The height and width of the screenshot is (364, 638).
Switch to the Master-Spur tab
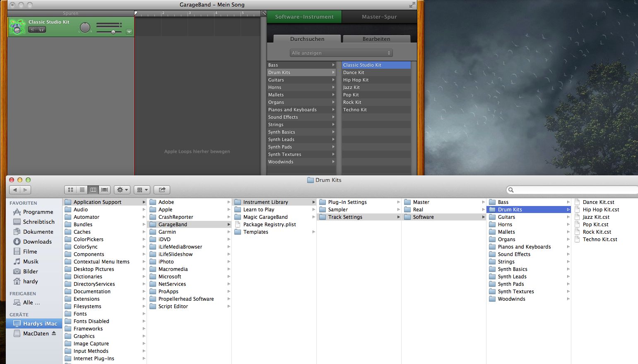tap(379, 17)
